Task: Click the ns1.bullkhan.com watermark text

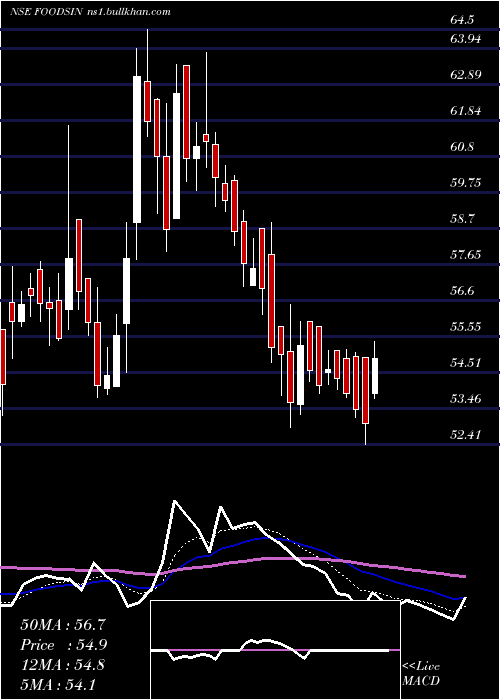Action: (128, 12)
